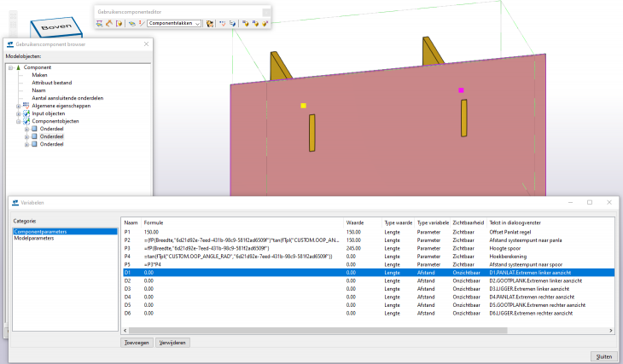Select Modelparameters in the Categorie list
623x364 pixels.
(35, 239)
